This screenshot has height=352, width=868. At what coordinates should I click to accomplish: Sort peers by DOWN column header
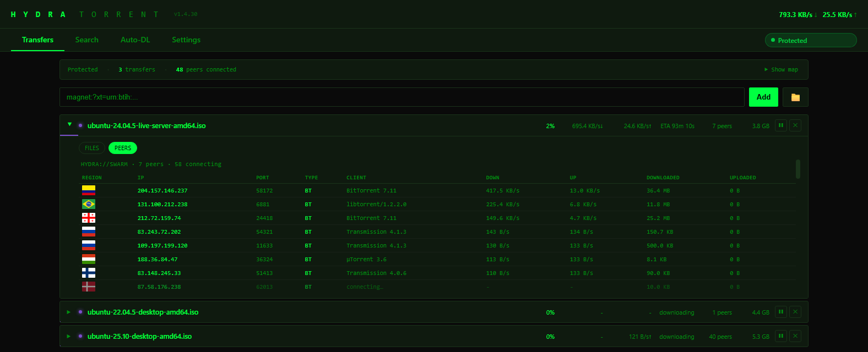click(492, 178)
